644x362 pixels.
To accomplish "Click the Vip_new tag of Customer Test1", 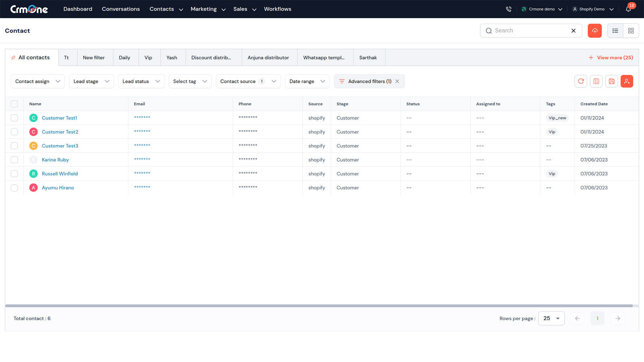I will (x=557, y=118).
